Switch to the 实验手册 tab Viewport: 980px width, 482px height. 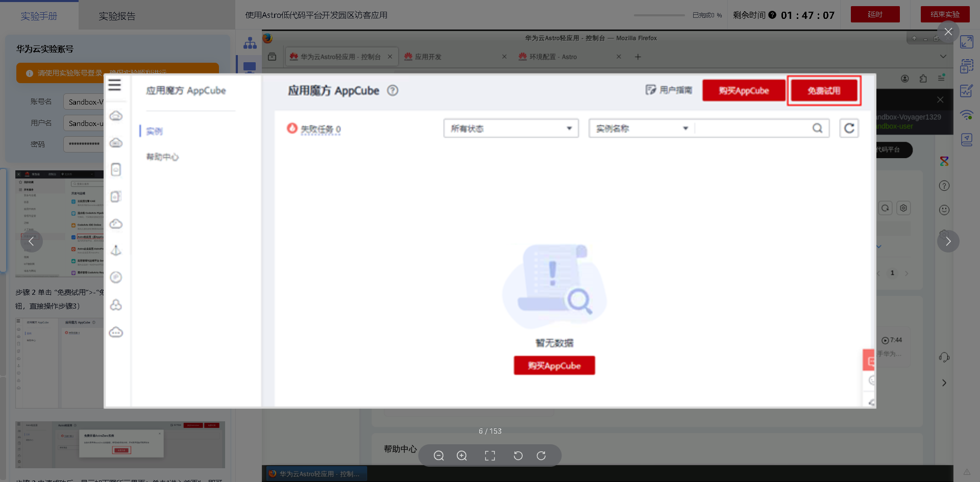(x=39, y=16)
